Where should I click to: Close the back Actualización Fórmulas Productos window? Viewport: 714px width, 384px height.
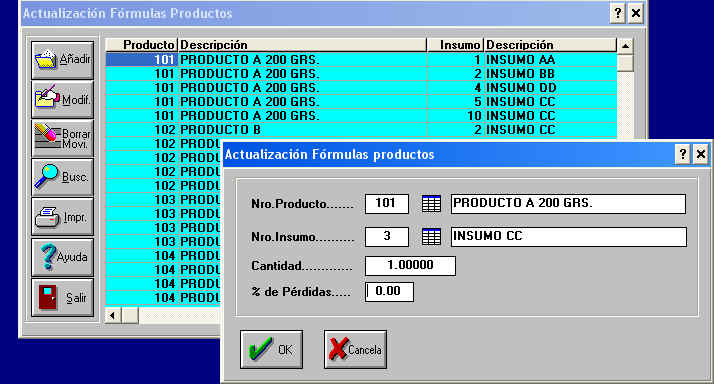coord(636,13)
